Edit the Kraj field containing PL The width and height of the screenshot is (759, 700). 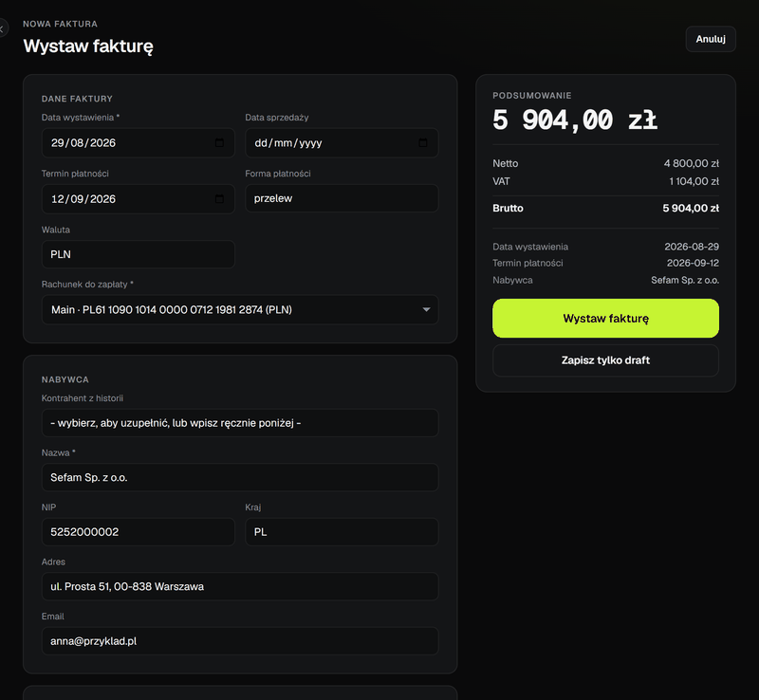(342, 532)
